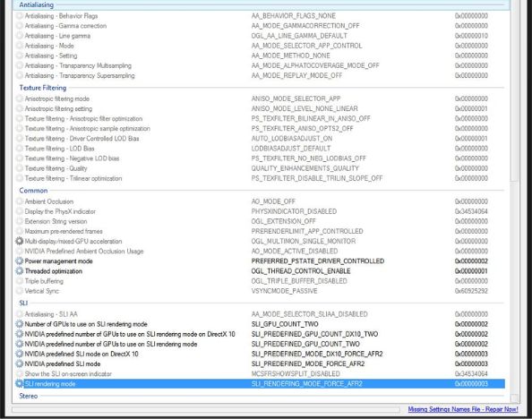Click gear icon beside Antialiasing - Setting
Viewport: 532px width, 419px height.
coord(20,56)
